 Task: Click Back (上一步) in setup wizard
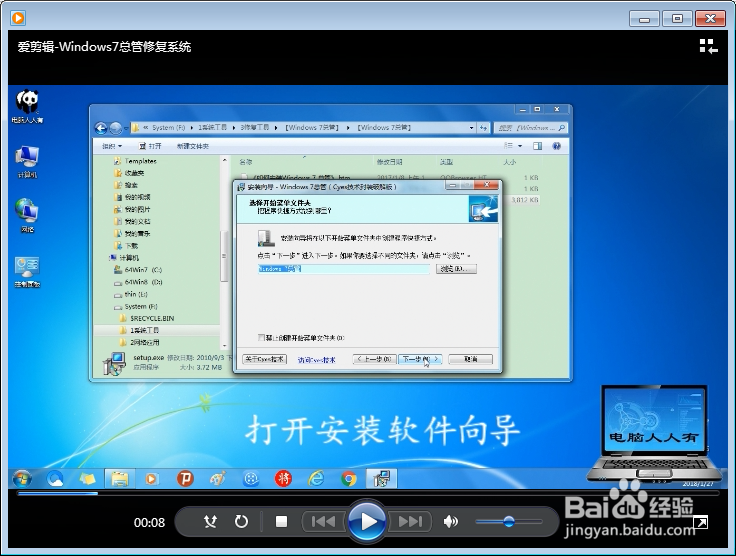pos(374,359)
